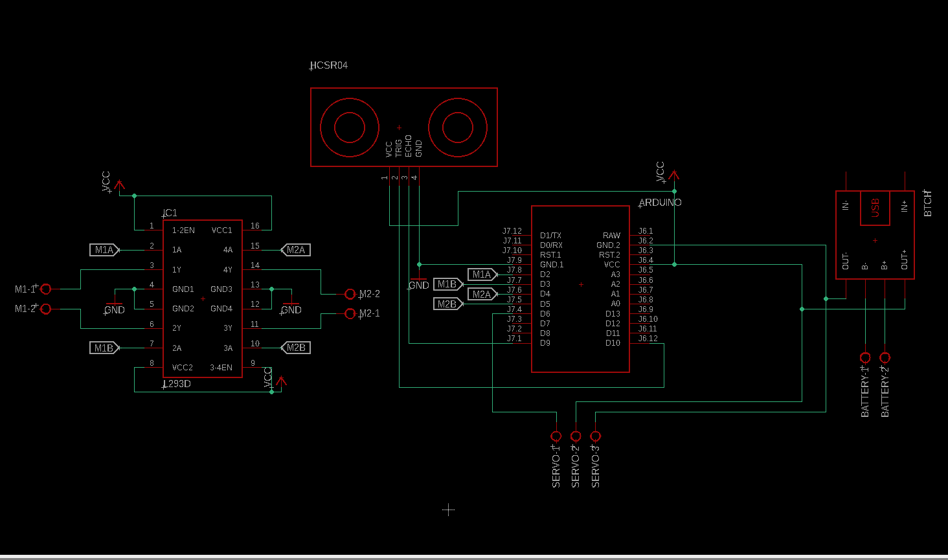Click the IN- pin name on the charger

pos(845,206)
